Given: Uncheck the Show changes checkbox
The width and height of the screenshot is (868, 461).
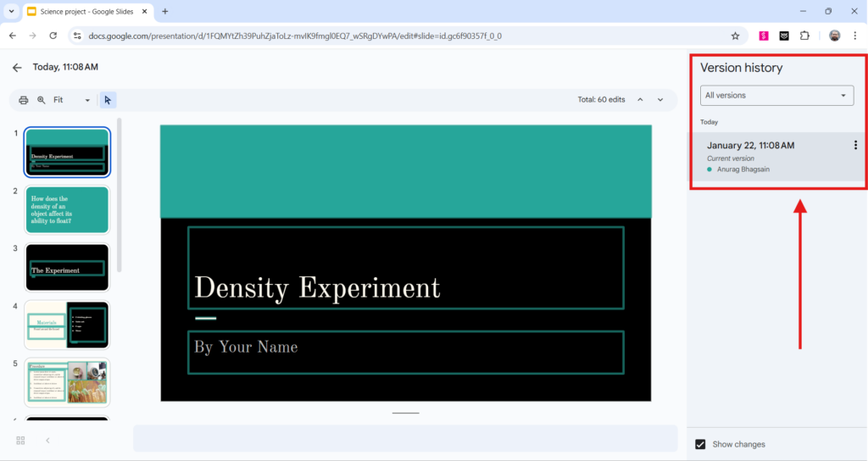Looking at the screenshot, I should [700, 444].
